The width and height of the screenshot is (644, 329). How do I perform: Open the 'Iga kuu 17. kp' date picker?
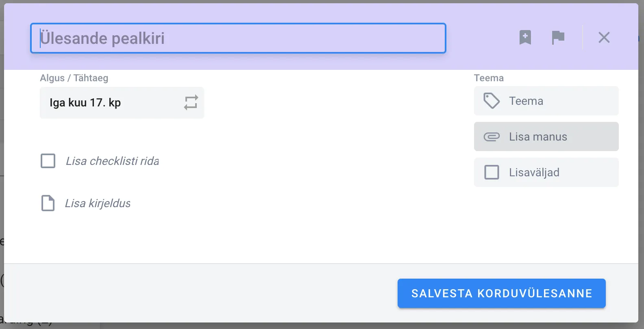coord(106,103)
